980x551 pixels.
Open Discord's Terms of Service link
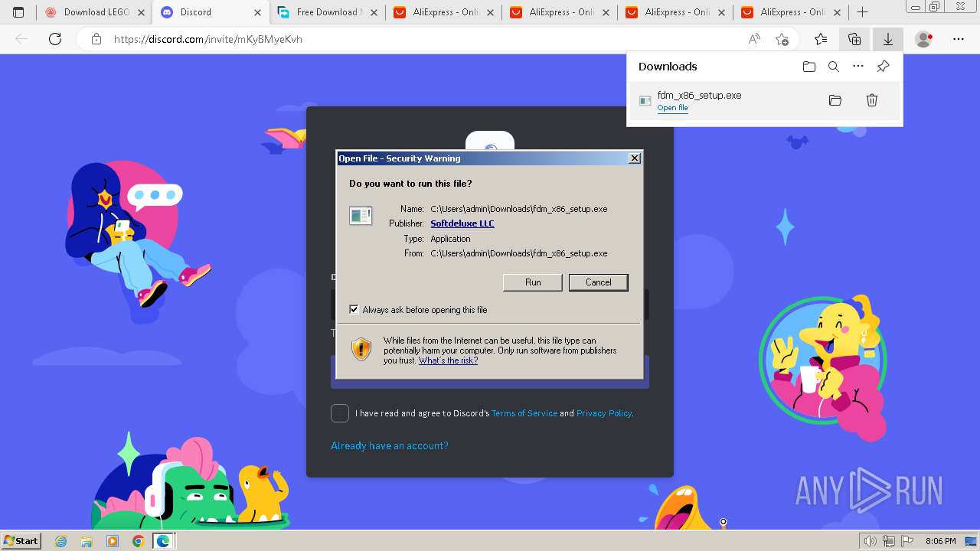tap(524, 413)
